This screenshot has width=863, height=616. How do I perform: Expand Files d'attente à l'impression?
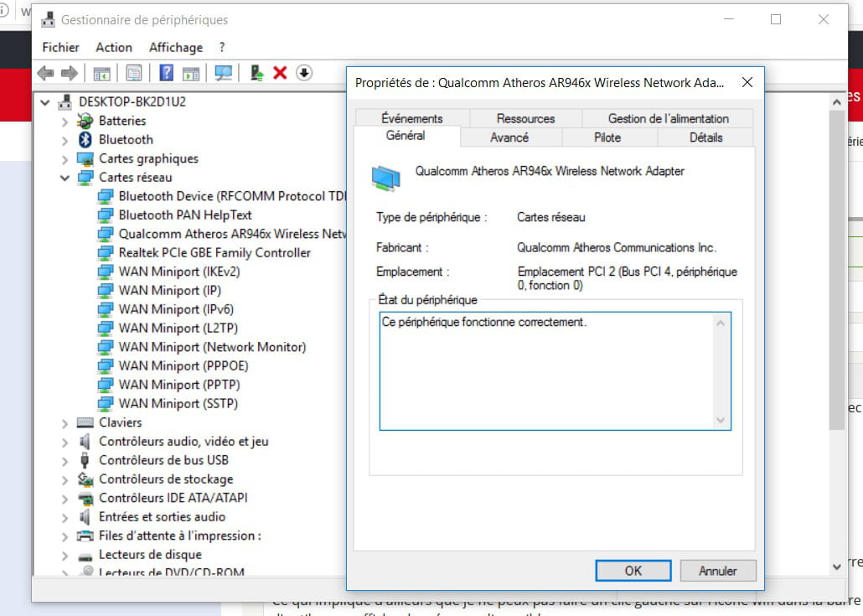[x=65, y=536]
